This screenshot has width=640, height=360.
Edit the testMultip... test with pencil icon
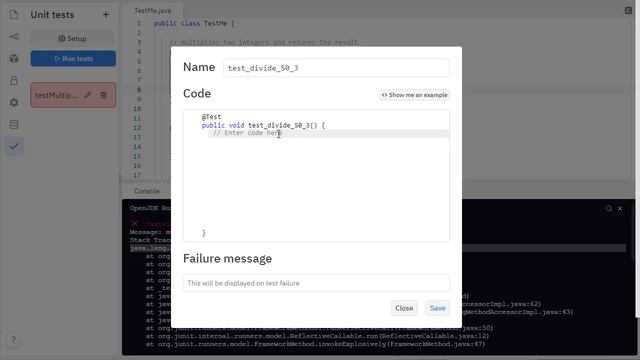point(87,95)
